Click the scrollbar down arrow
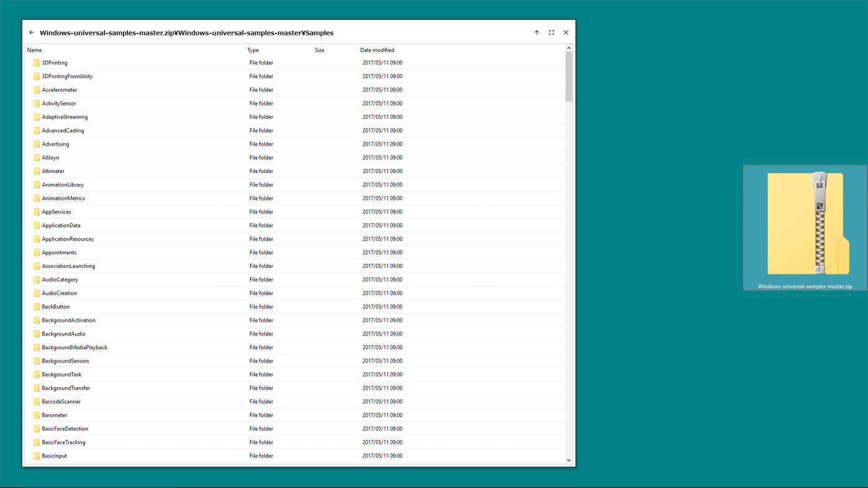Viewport: 868px width, 488px height. pos(569,461)
